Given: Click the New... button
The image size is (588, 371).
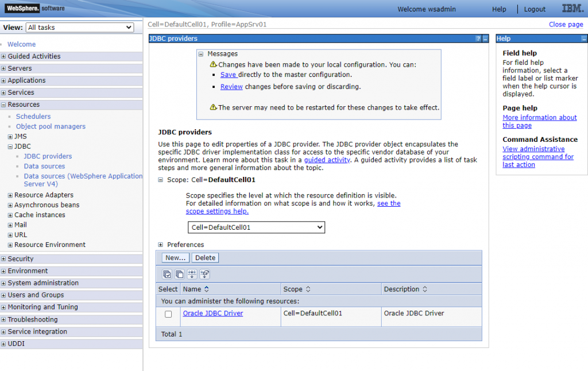Looking at the screenshot, I should [x=176, y=258].
